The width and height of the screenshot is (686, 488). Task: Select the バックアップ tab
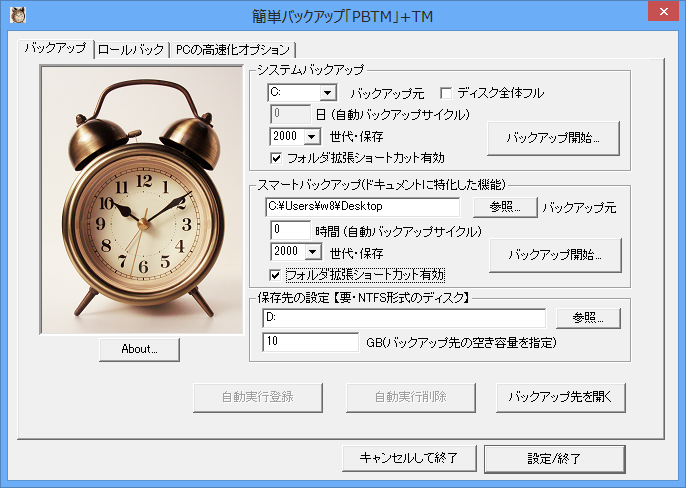click(56, 48)
